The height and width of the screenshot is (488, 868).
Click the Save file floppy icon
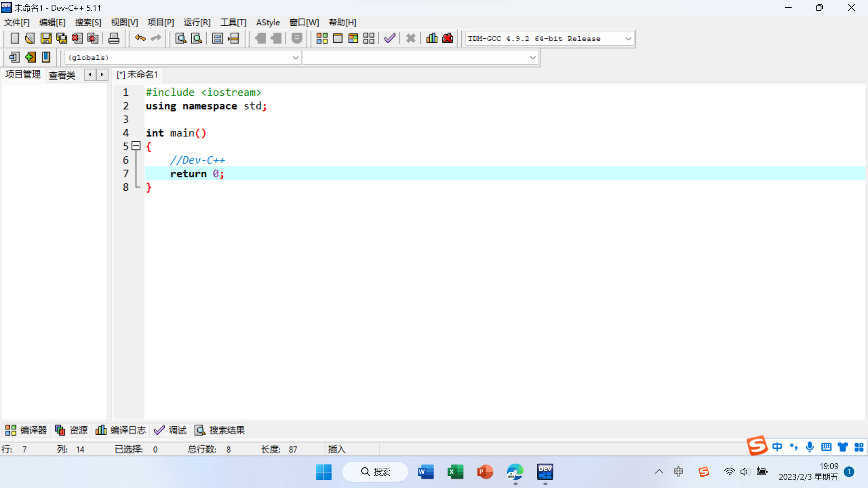46,38
